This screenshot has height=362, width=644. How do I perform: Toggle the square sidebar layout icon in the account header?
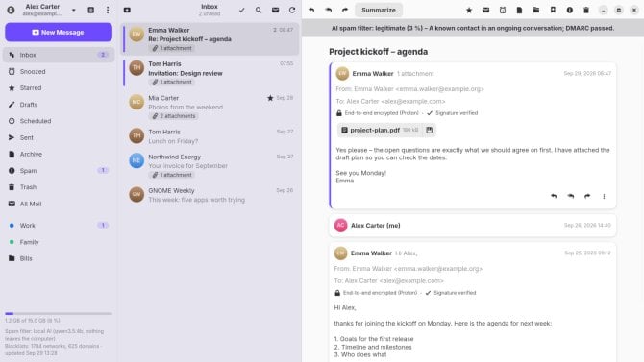pyautogui.click(x=90, y=10)
